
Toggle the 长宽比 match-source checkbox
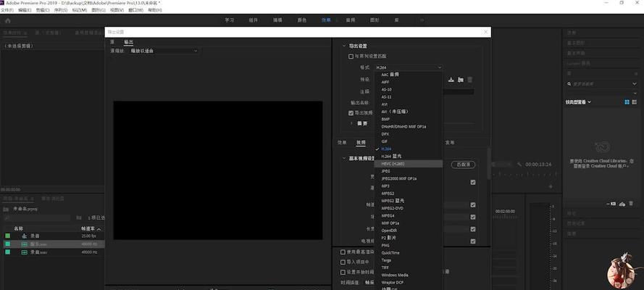coord(473,229)
